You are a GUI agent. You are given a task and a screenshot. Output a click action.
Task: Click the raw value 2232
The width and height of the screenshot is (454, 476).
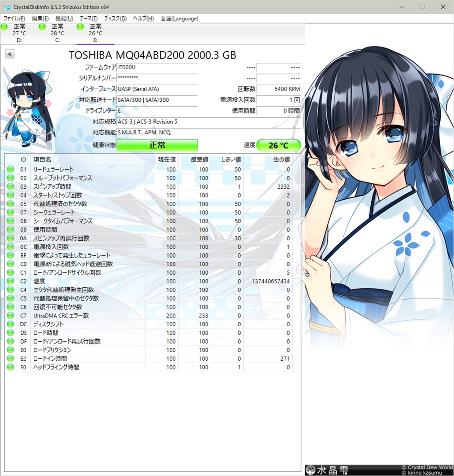(x=283, y=187)
